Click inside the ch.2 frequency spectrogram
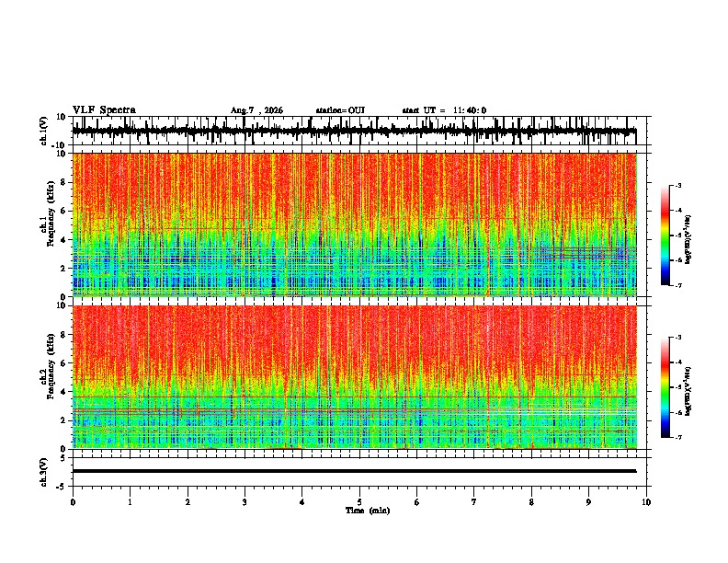728x563 pixels. 354,377
